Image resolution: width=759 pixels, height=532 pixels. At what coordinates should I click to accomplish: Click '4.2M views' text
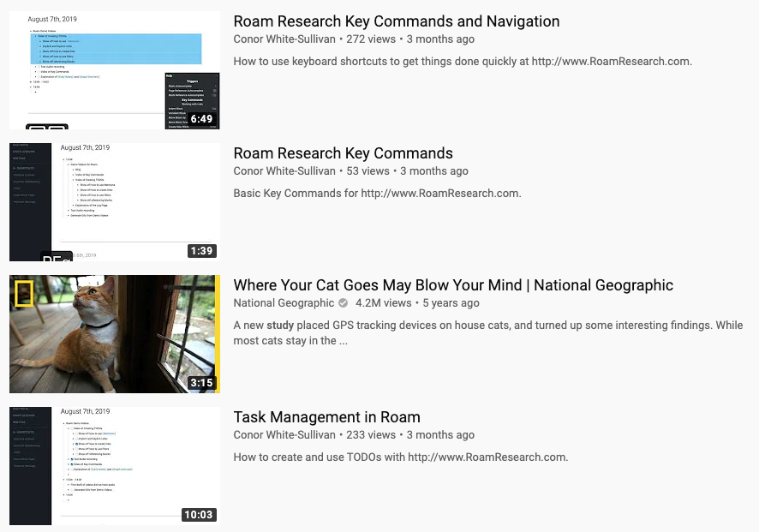coord(384,303)
